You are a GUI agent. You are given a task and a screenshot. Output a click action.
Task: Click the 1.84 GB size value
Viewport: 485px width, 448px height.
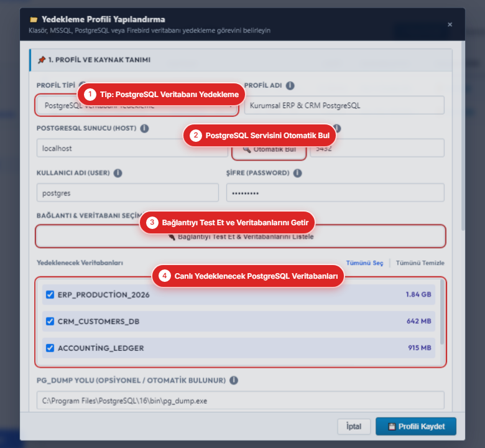pos(418,294)
